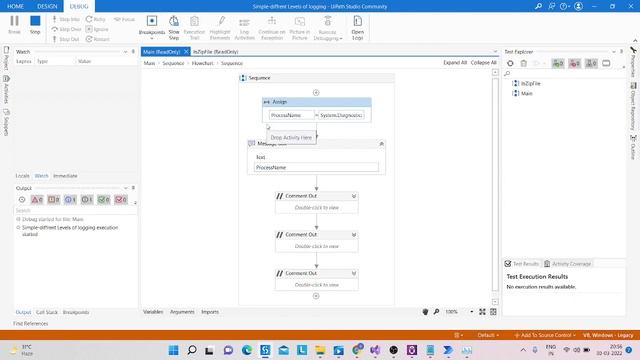Expand the third Comment Out activity

tap(354, 273)
